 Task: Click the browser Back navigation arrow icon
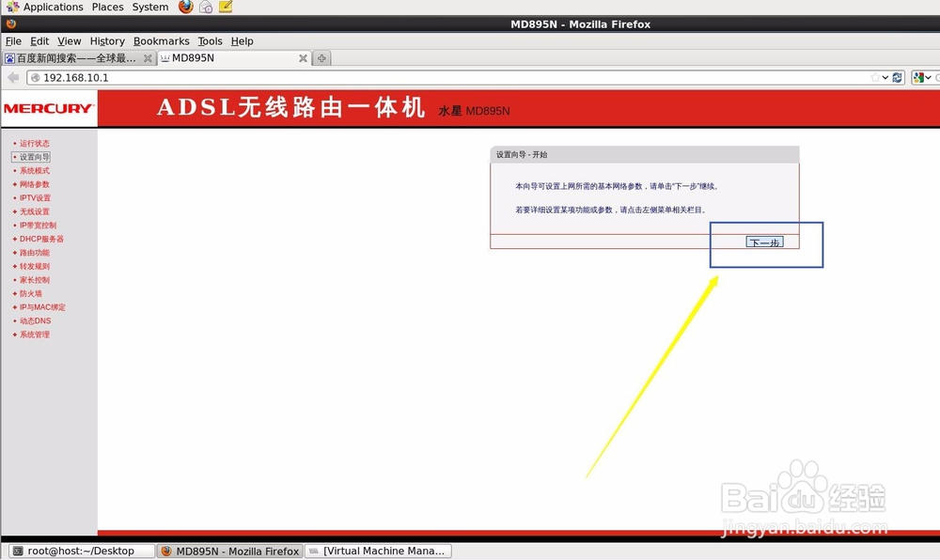point(11,78)
